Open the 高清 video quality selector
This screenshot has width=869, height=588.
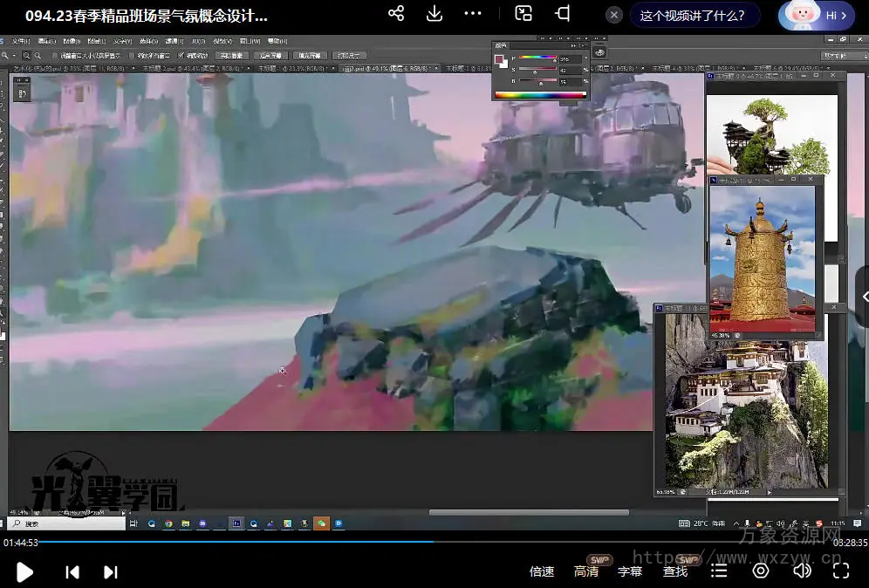[586, 571]
